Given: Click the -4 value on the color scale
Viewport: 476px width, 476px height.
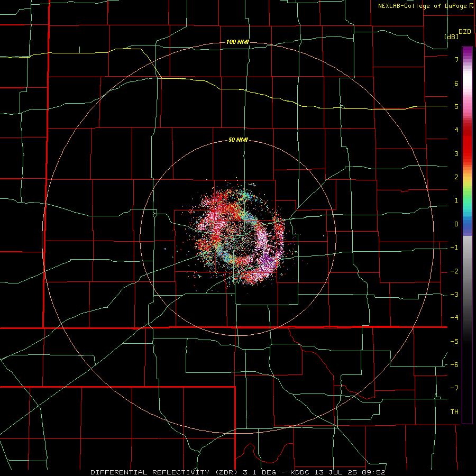Looking at the screenshot, I should 454,317.
